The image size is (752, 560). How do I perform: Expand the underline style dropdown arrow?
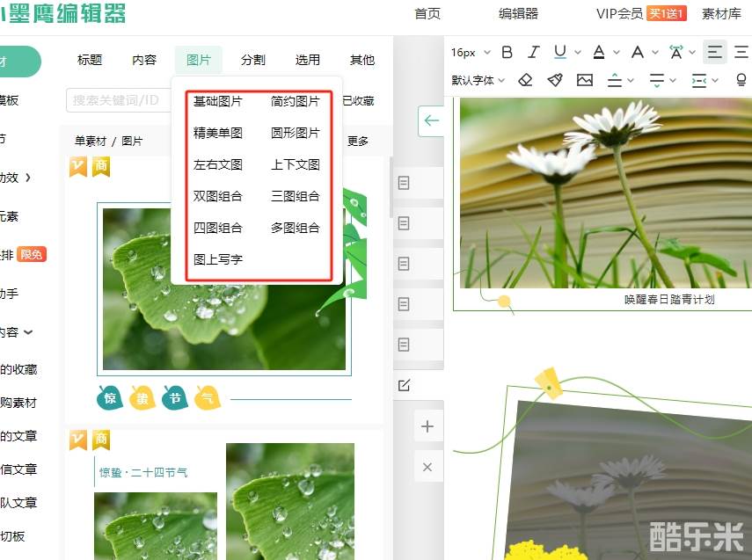(578, 53)
